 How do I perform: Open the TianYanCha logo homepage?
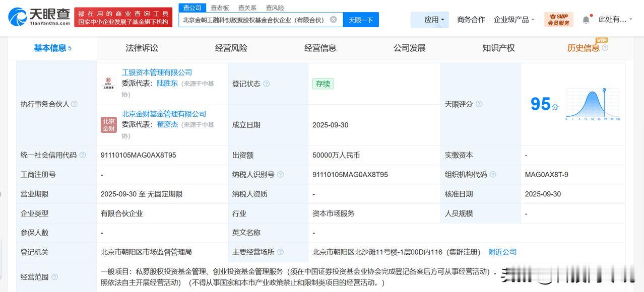click(39, 17)
